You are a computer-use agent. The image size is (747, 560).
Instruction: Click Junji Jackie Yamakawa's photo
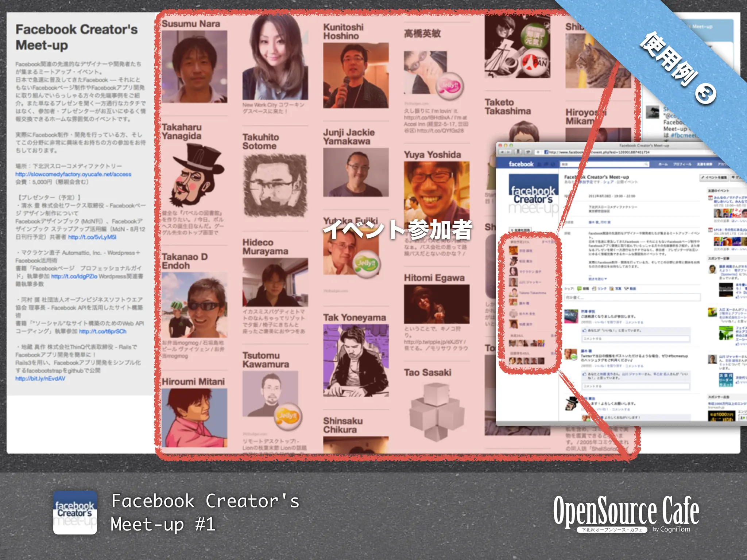click(356, 172)
